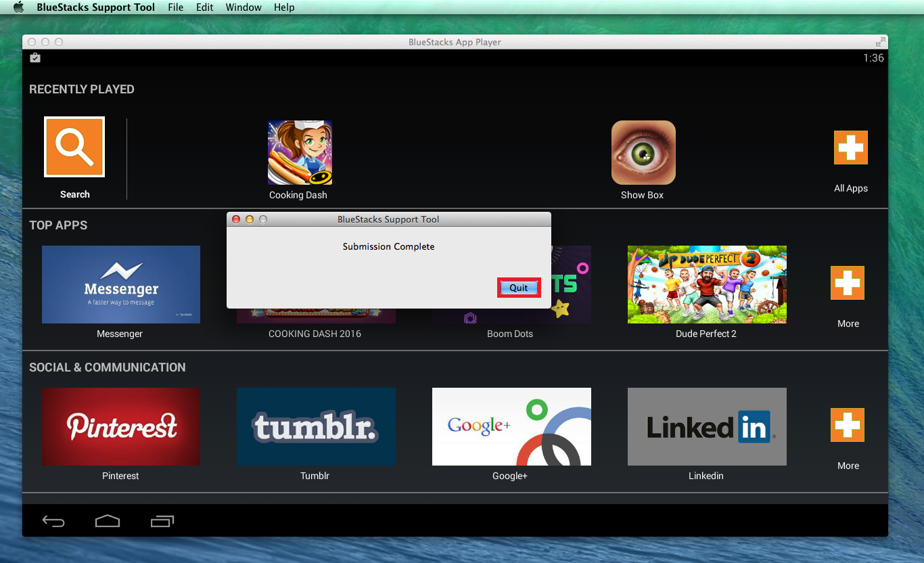Close the BlueStacks App Player window
This screenshot has width=924, height=563.
(32, 42)
